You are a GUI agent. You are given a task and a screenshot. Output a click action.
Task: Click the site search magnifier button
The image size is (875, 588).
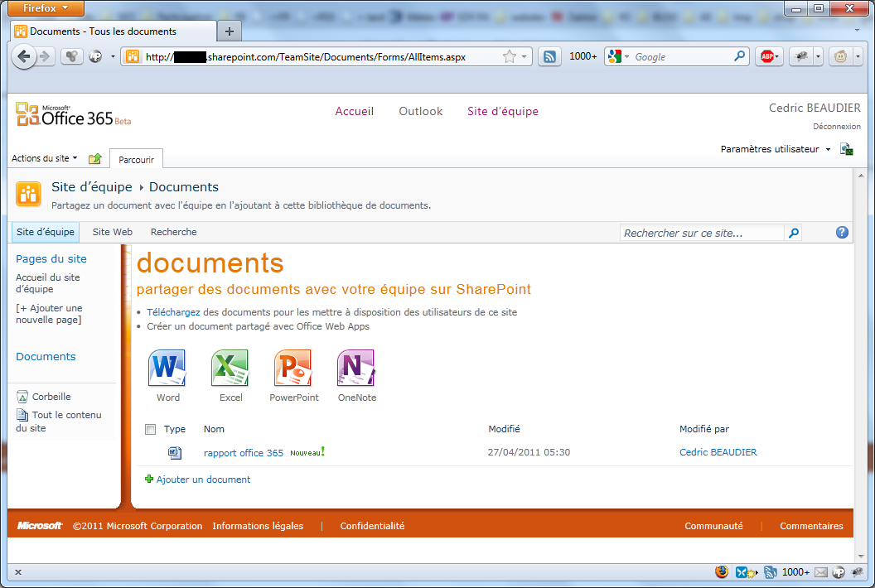793,233
